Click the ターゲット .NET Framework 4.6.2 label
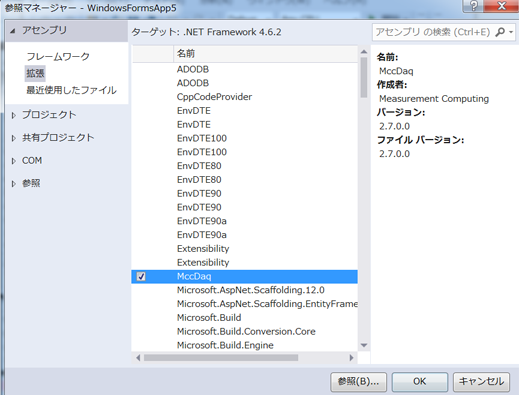519x395 pixels. [206, 32]
